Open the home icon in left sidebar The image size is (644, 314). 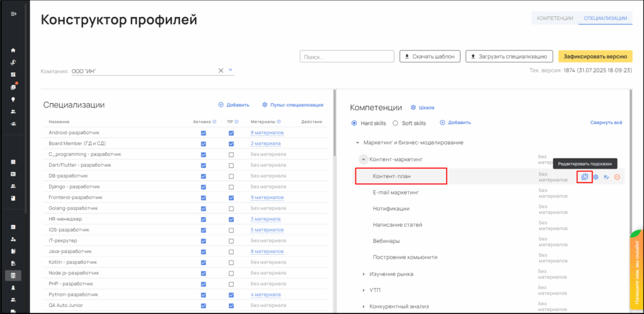coord(13,50)
